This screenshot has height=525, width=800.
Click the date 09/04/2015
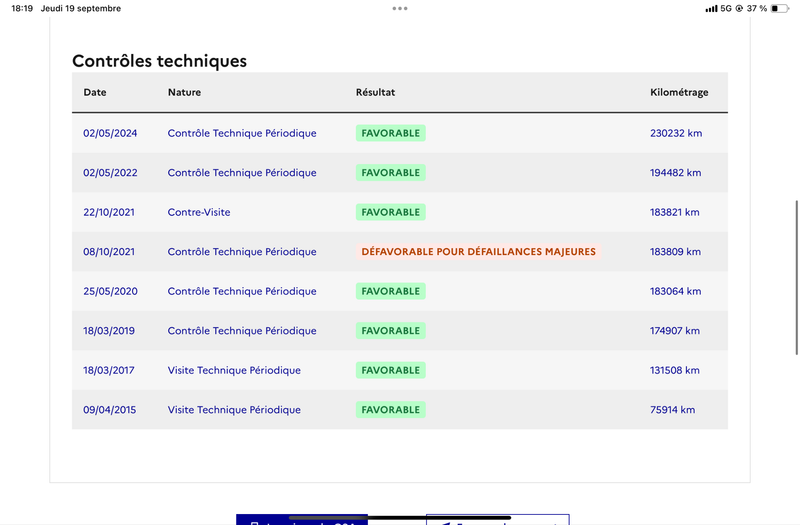click(110, 410)
